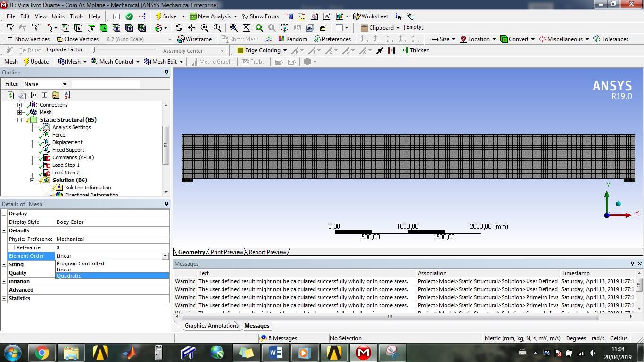Viewport: 644px width, 362px height.
Task: Click the Label annotation Abc icon
Action: point(302,16)
